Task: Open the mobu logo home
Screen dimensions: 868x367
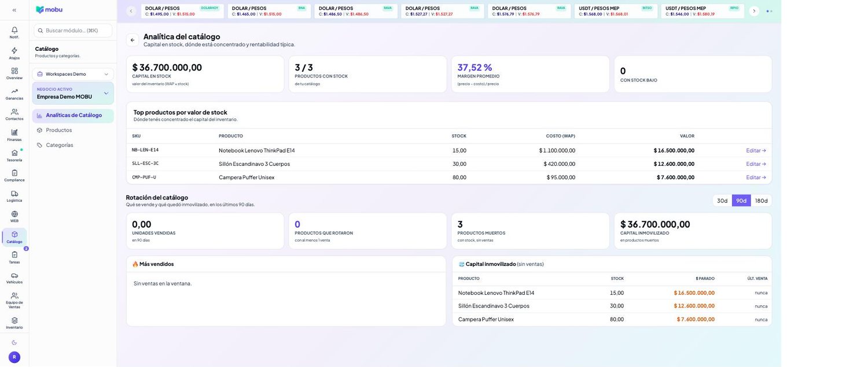Action: [49, 10]
